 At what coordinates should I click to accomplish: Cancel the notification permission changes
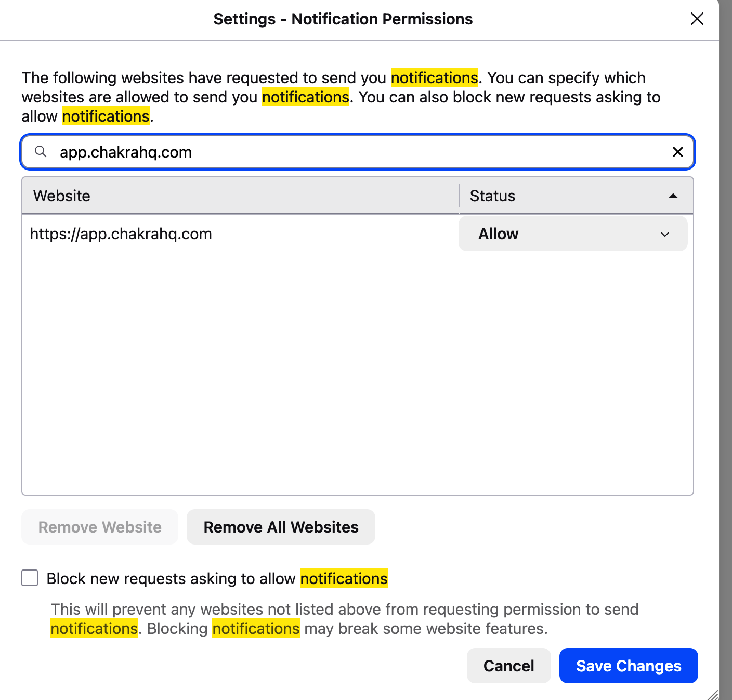coord(508,666)
